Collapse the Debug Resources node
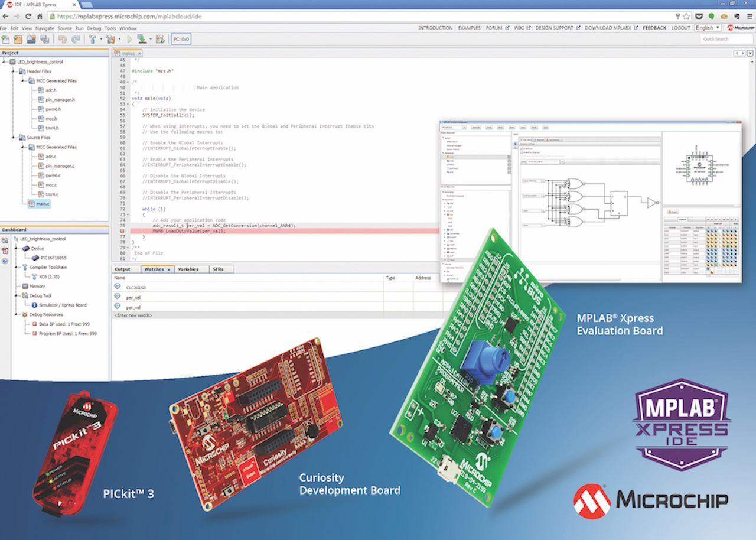The height and width of the screenshot is (540, 756). pyautogui.click(x=16, y=314)
